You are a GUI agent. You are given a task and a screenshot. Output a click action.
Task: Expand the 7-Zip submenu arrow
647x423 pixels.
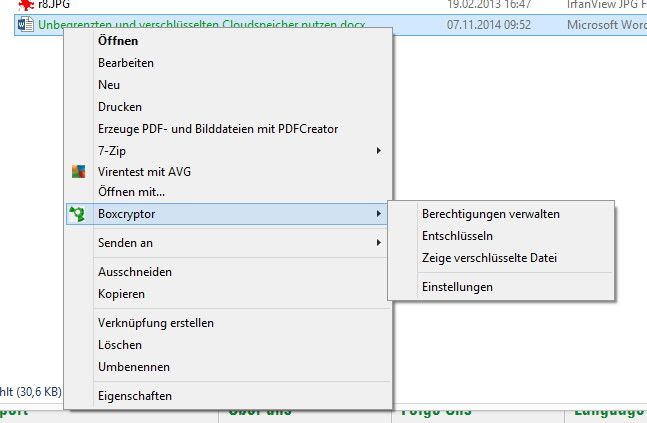378,151
